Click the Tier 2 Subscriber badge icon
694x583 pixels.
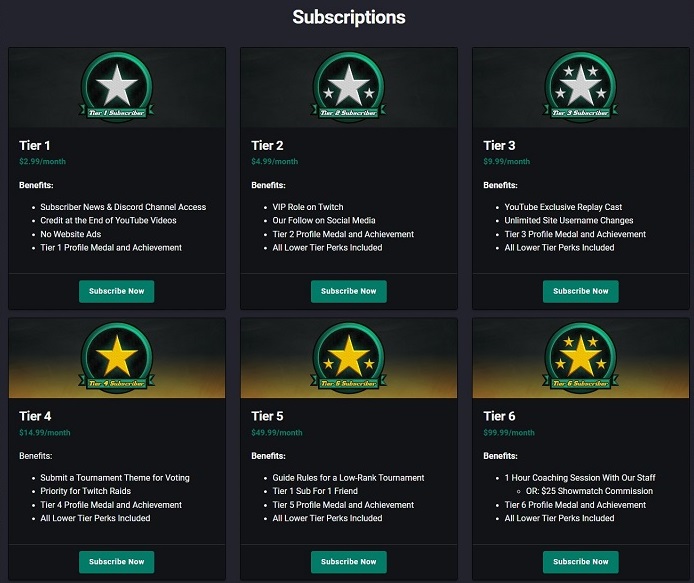[349, 87]
